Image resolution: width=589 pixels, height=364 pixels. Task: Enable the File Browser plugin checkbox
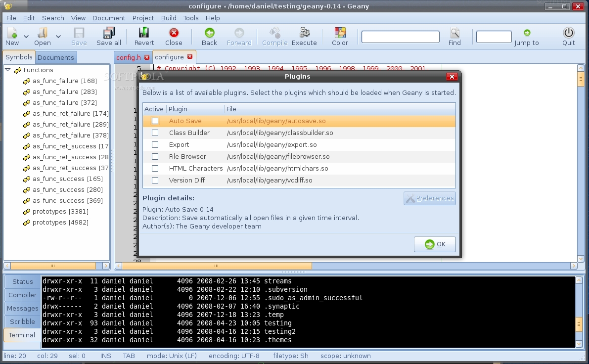tap(155, 157)
